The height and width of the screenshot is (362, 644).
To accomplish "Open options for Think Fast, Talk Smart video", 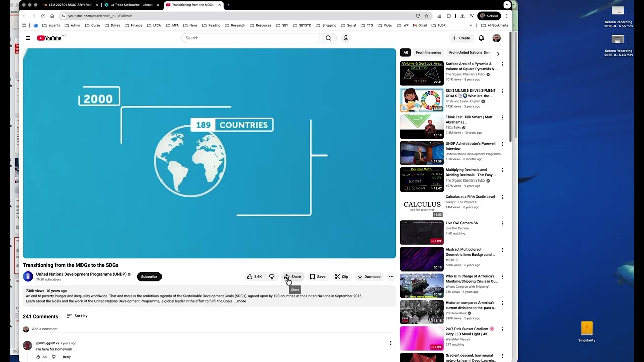I will 502,118.
